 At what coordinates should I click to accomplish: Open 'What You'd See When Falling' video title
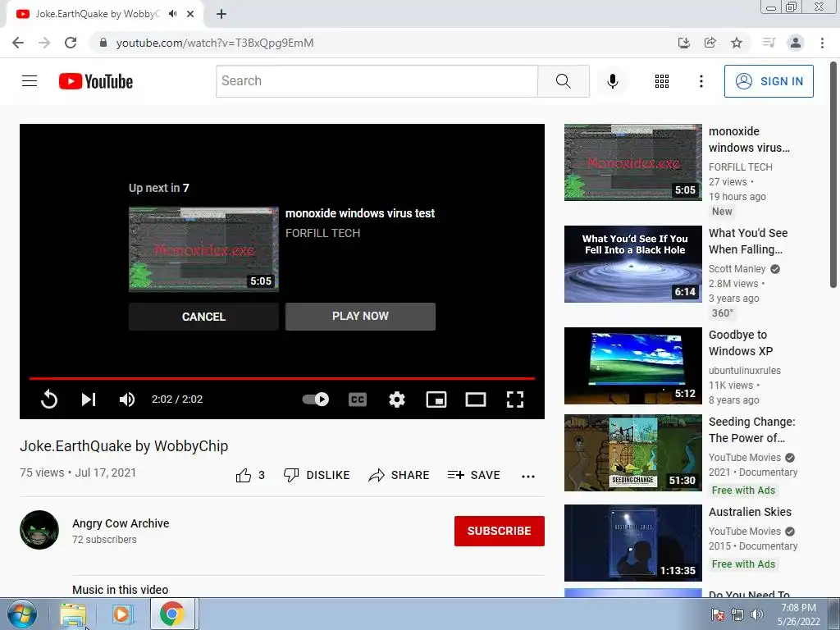point(748,241)
